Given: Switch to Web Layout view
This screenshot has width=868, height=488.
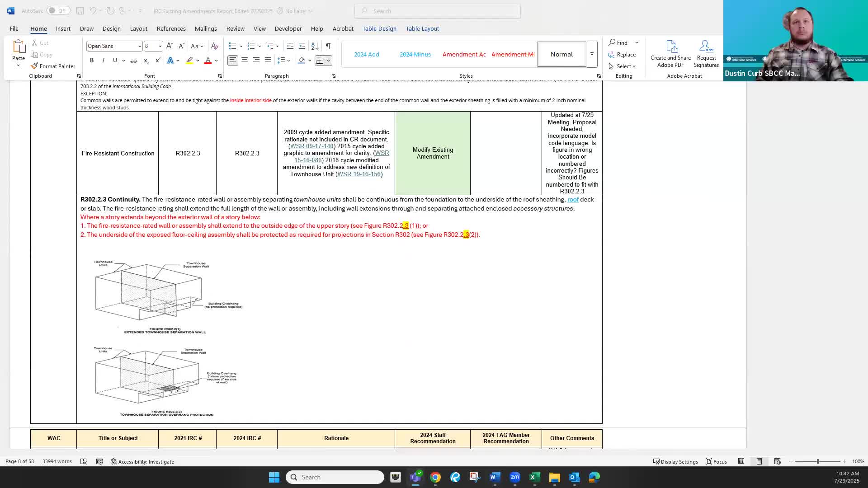Looking at the screenshot, I should point(778,461).
